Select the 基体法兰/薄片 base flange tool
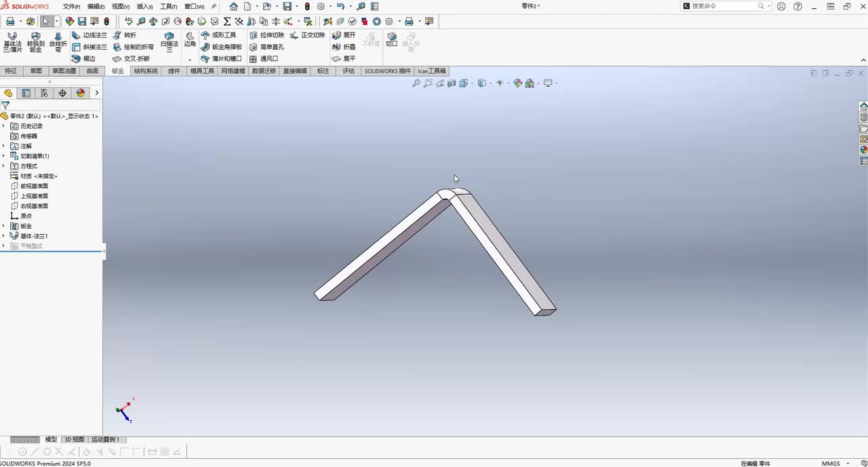The width and height of the screenshot is (868, 467). [12, 42]
